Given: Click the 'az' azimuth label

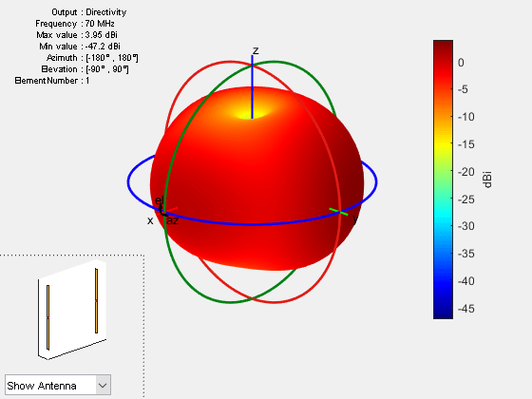Looking at the screenshot, I should [x=172, y=220].
